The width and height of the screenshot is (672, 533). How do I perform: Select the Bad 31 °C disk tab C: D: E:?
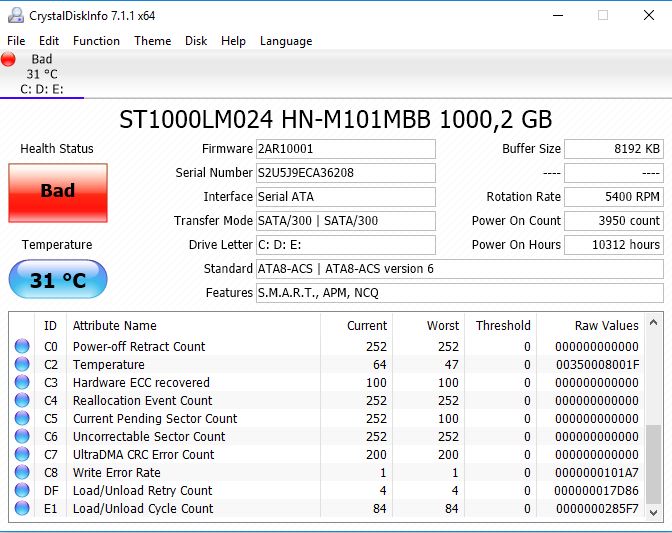42,74
